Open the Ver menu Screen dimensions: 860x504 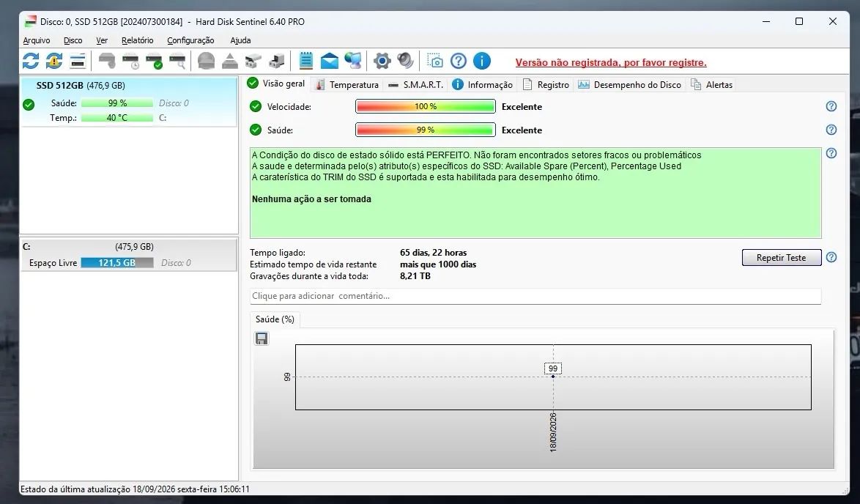pyautogui.click(x=102, y=40)
